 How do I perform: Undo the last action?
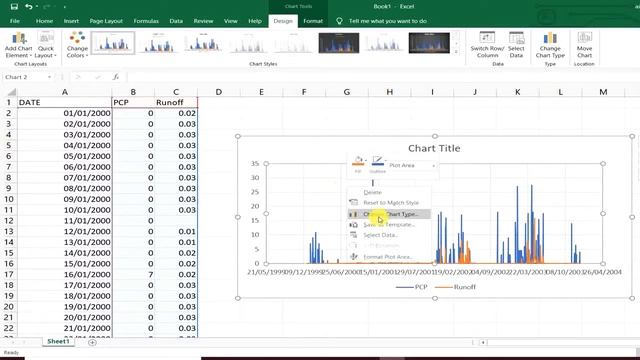(x=28, y=7)
